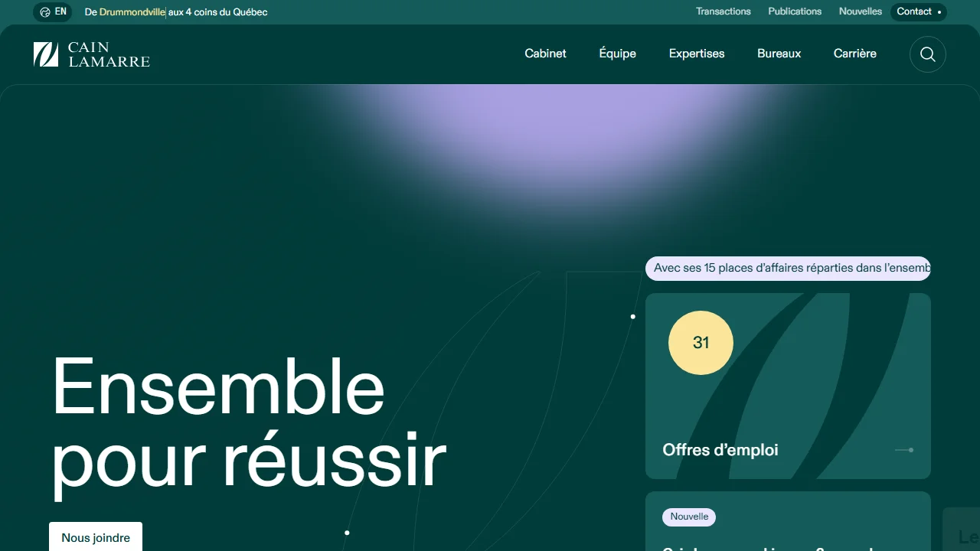This screenshot has width=980, height=551.
Task: Open the Expertises menu
Action: point(697,54)
